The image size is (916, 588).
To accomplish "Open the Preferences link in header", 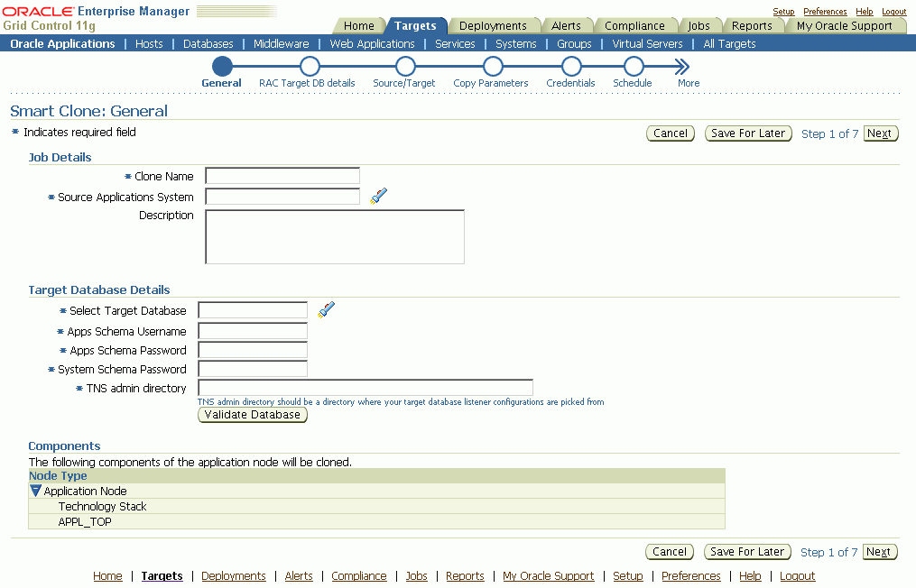I will (825, 12).
